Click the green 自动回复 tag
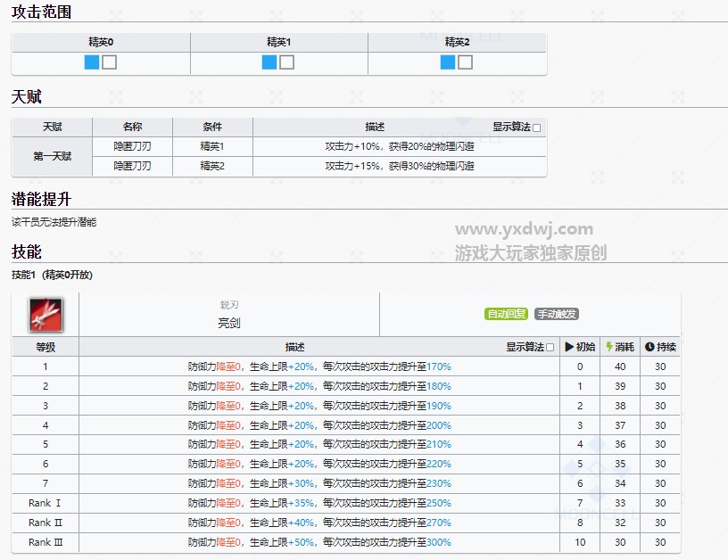728x560 pixels. (506, 314)
